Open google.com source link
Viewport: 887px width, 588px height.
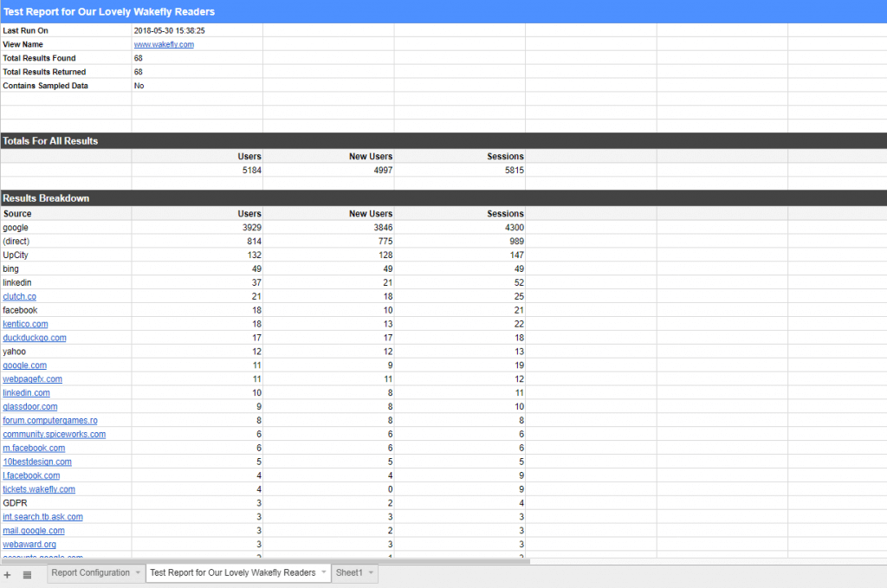(25, 365)
